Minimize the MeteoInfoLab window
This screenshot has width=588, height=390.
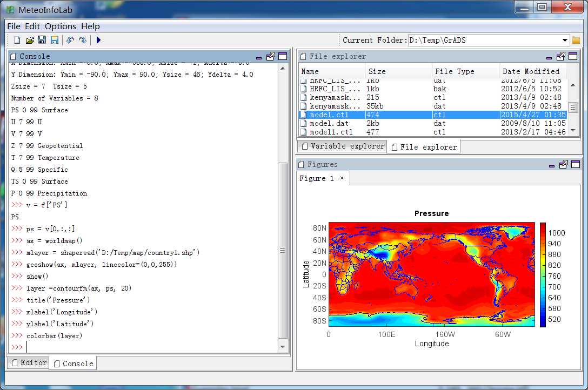tap(525, 7)
